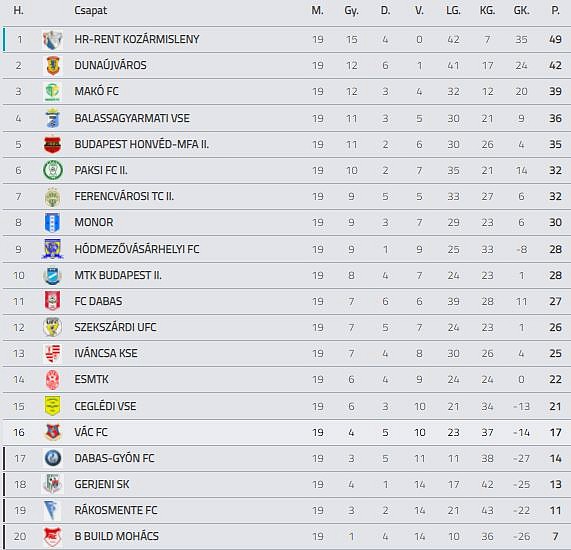Click the Paksi FC II. round green logo
The image size is (571, 550).
point(53,170)
